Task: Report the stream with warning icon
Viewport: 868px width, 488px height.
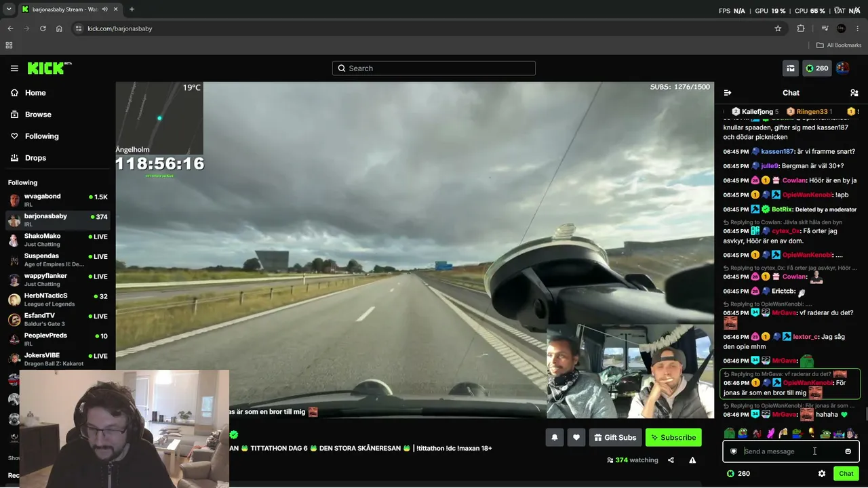Action: tap(692, 460)
